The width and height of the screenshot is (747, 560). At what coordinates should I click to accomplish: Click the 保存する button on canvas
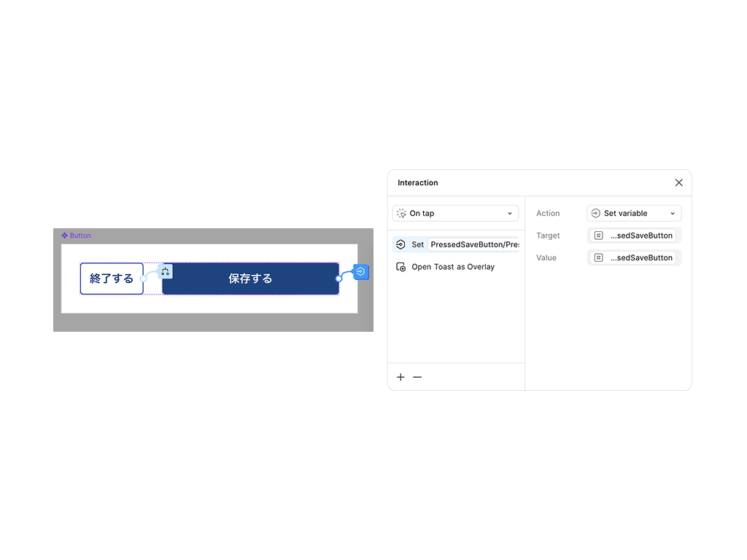tap(250, 279)
